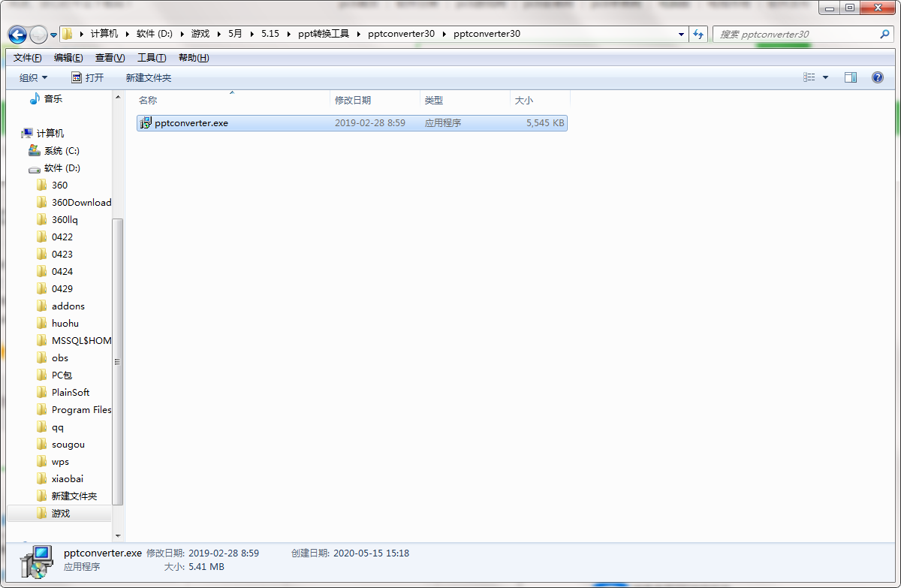Image resolution: width=901 pixels, height=588 pixels.
Task: Click navigation pane scroll down arrow
Action: click(118, 536)
